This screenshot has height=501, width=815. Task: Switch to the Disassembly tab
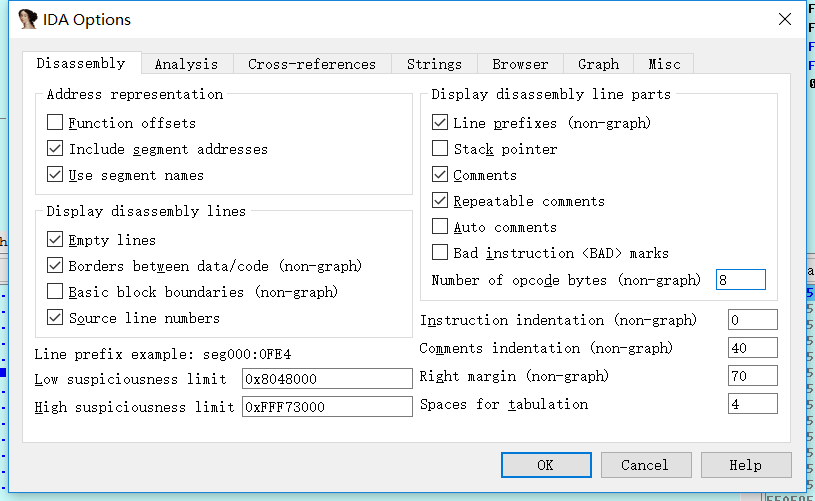[81, 63]
